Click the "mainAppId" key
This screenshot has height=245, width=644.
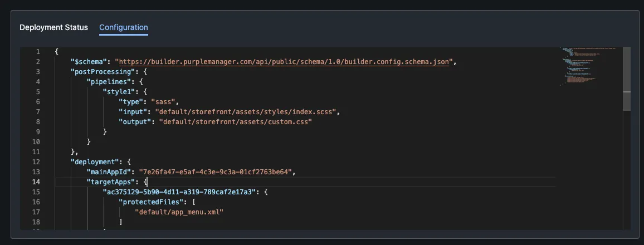[x=109, y=172]
